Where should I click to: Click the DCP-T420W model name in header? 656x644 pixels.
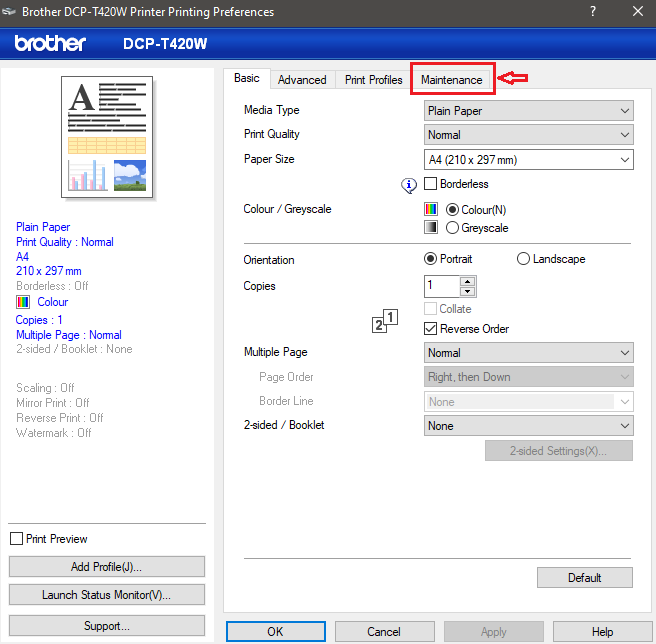coord(165,44)
